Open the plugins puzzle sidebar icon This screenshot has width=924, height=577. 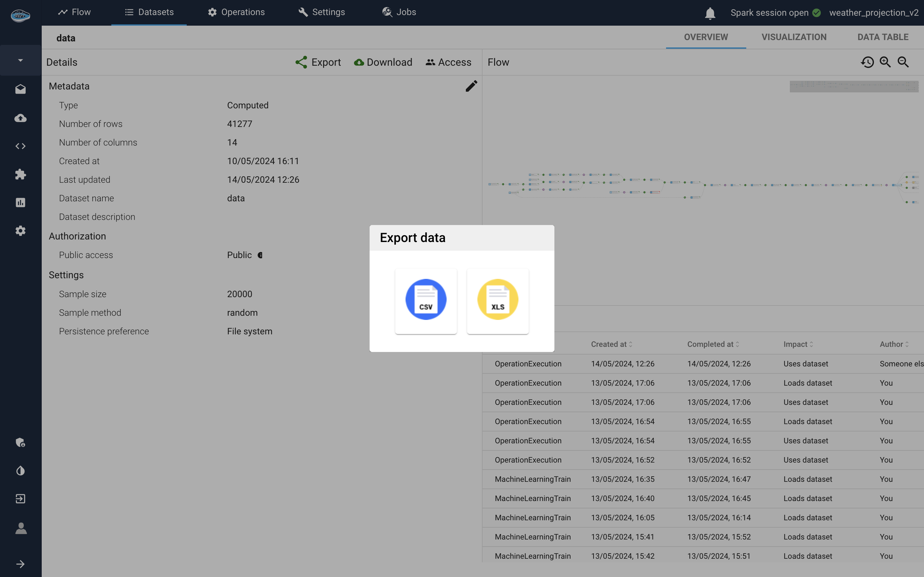point(21,174)
